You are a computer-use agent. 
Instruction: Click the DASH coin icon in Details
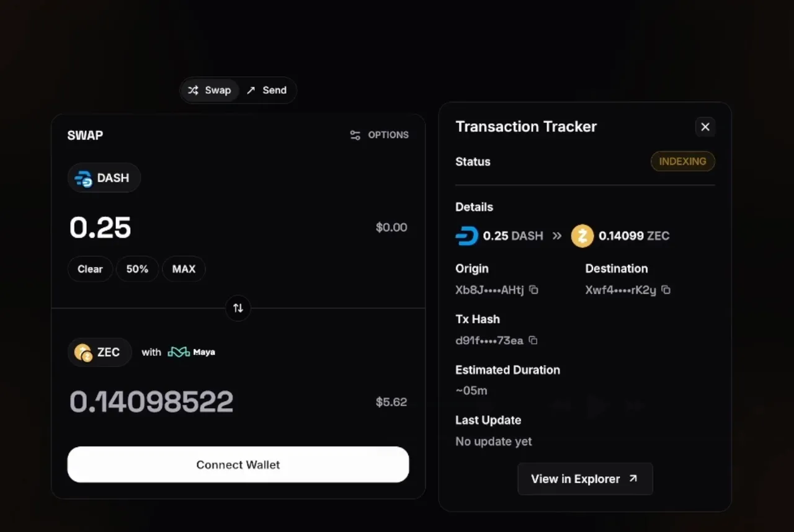466,236
